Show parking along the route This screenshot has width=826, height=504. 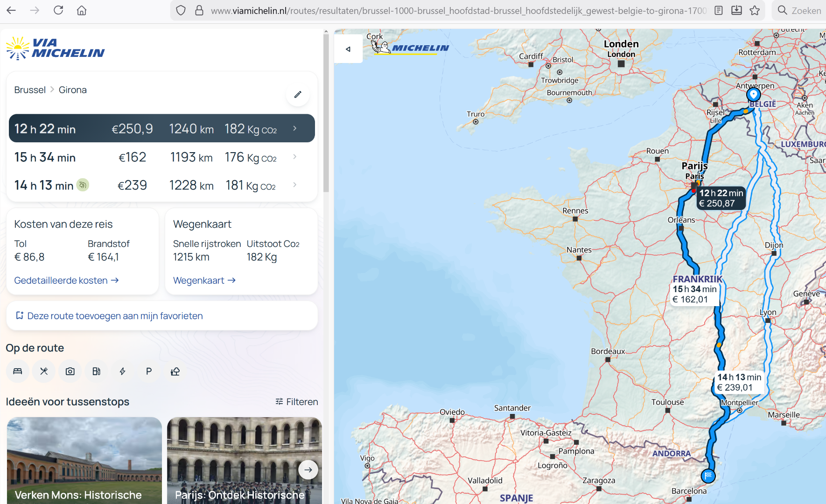(x=149, y=371)
